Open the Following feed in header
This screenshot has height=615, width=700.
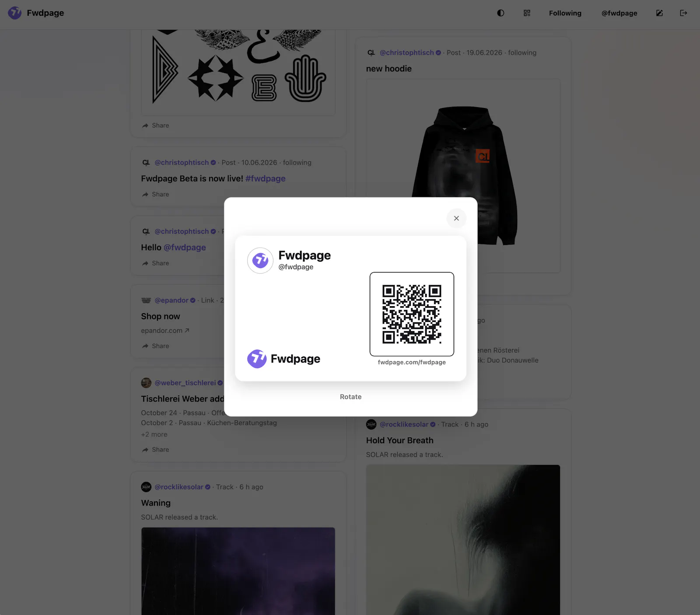(565, 13)
